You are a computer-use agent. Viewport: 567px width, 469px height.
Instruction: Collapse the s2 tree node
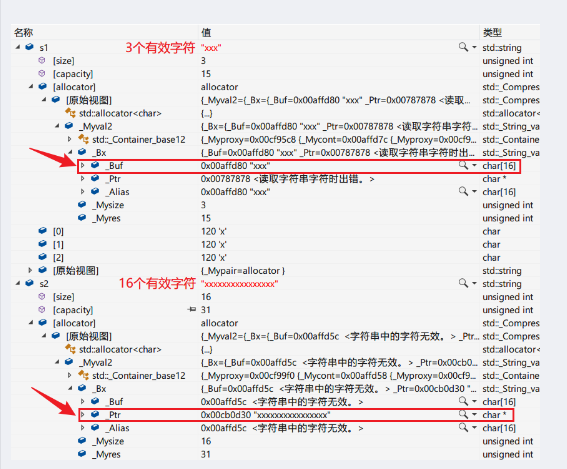(18, 283)
